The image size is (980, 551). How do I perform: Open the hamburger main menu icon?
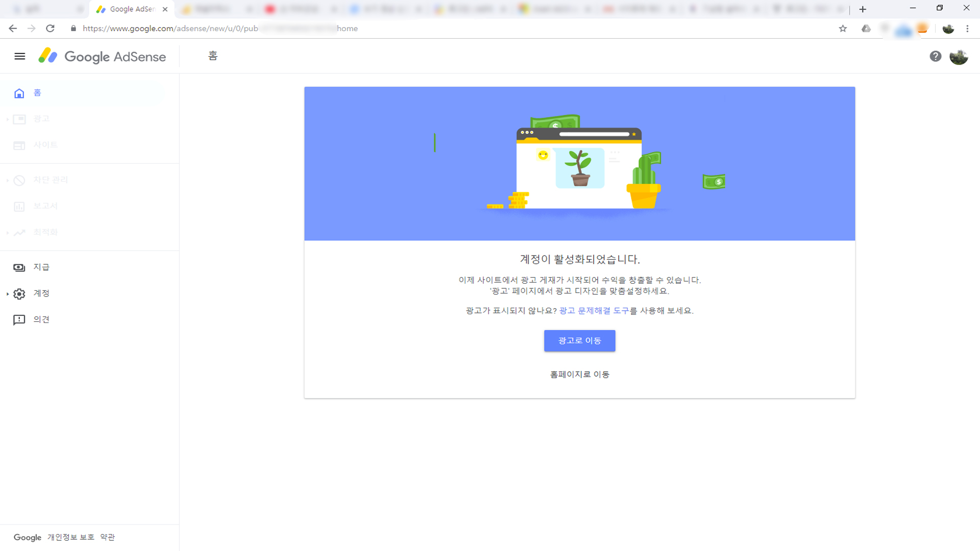(x=19, y=56)
